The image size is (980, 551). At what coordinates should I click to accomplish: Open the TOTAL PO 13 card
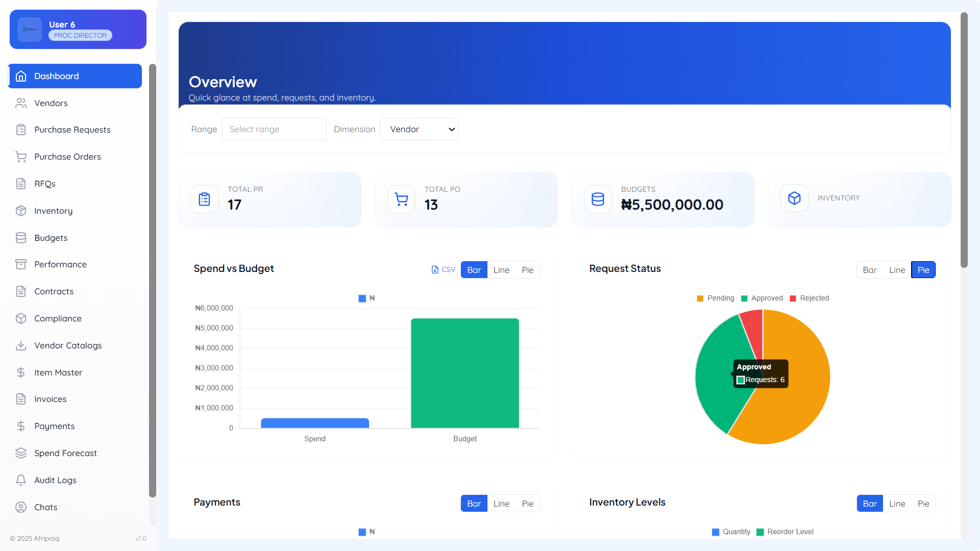(x=467, y=199)
